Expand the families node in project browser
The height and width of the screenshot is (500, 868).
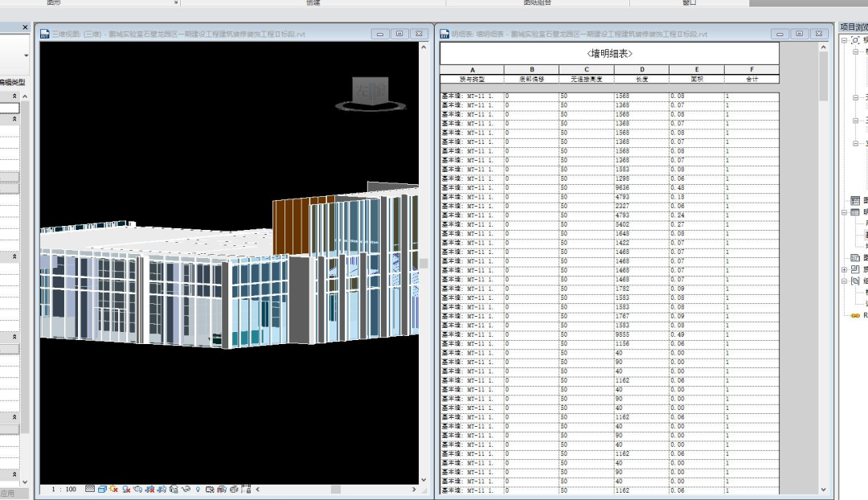pyautogui.click(x=845, y=269)
